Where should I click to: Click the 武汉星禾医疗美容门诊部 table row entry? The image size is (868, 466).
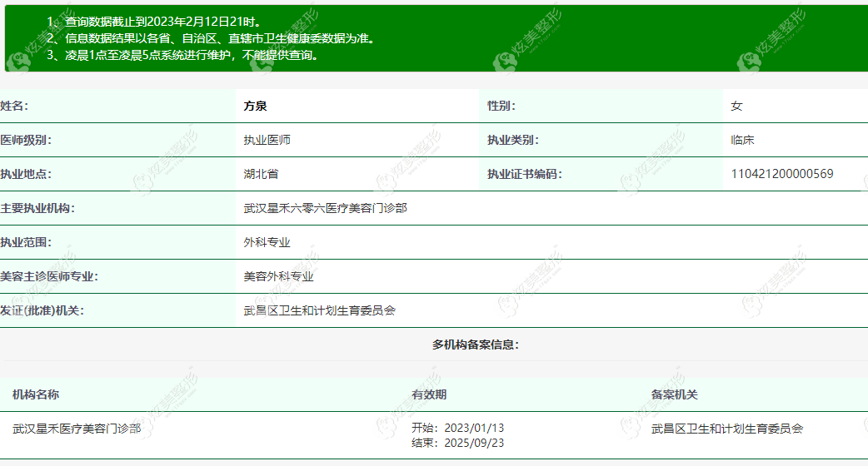click(x=77, y=429)
